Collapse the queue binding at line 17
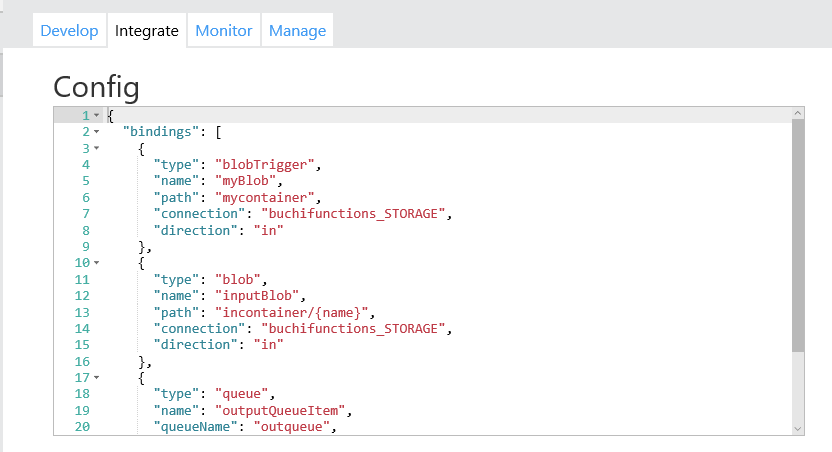The image size is (832, 452). pos(96,377)
